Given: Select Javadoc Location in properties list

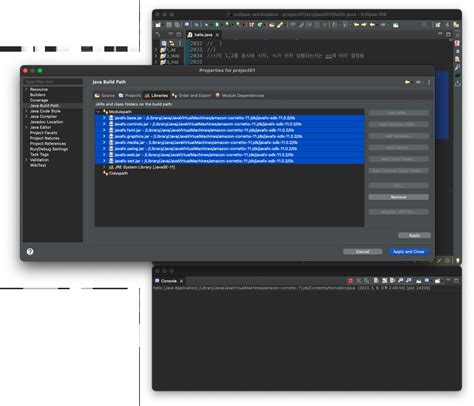Looking at the screenshot, I should point(46,122).
